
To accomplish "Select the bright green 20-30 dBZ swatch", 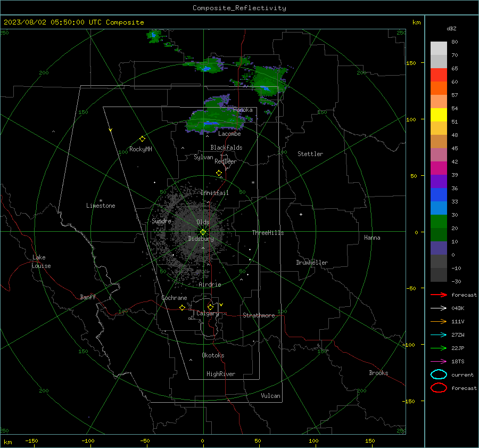I will pyautogui.click(x=439, y=222).
